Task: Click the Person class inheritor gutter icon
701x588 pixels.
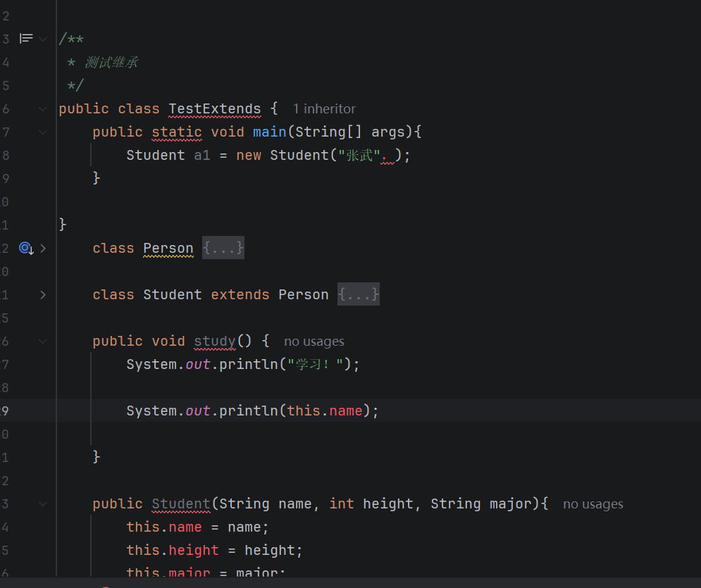Action: pos(26,248)
